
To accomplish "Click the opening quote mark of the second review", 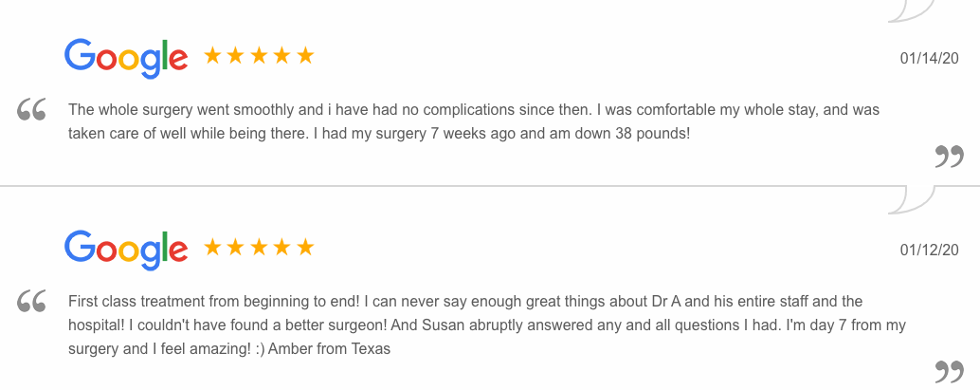I will [x=31, y=301].
